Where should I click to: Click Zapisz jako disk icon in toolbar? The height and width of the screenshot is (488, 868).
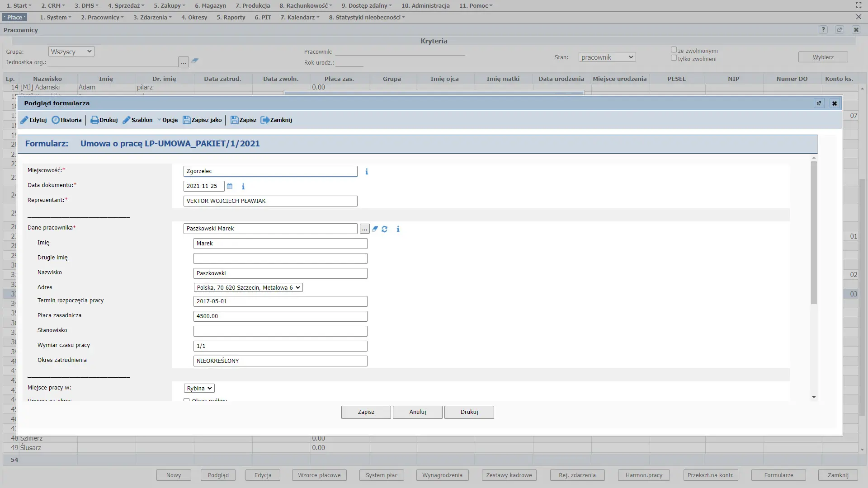click(187, 120)
